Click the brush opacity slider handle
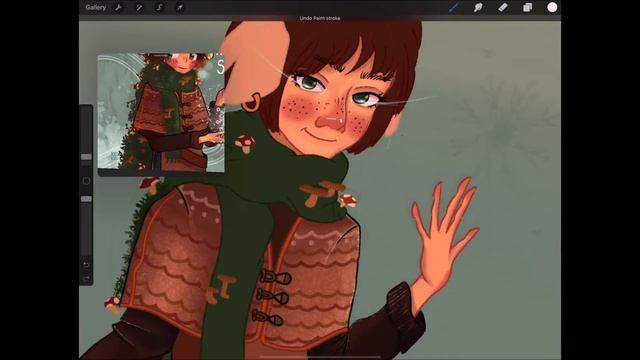The image size is (640, 360). coord(86,199)
